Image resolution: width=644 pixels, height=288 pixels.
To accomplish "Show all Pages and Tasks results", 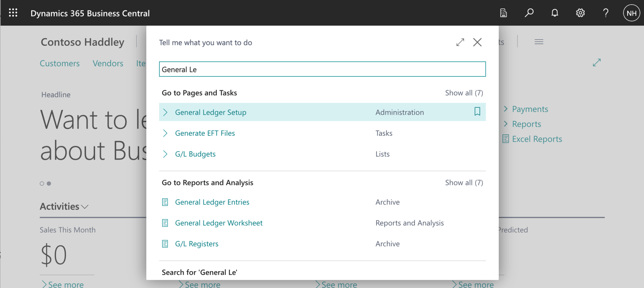I will tap(464, 93).
